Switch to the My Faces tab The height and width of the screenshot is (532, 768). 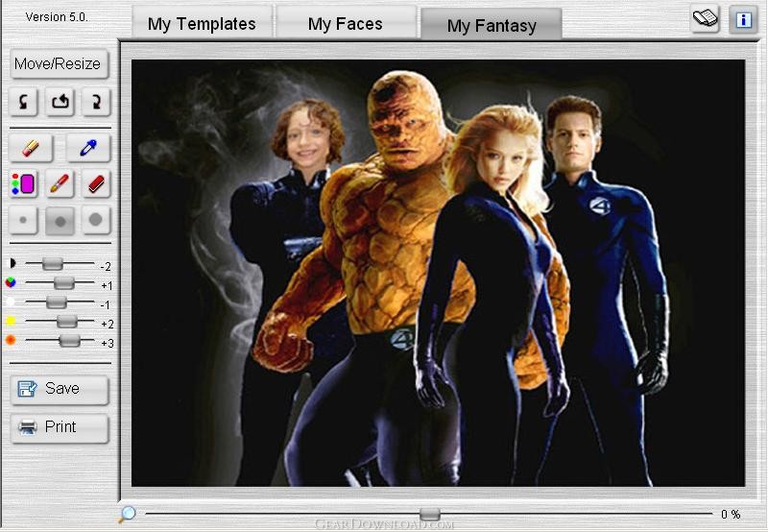[346, 23]
